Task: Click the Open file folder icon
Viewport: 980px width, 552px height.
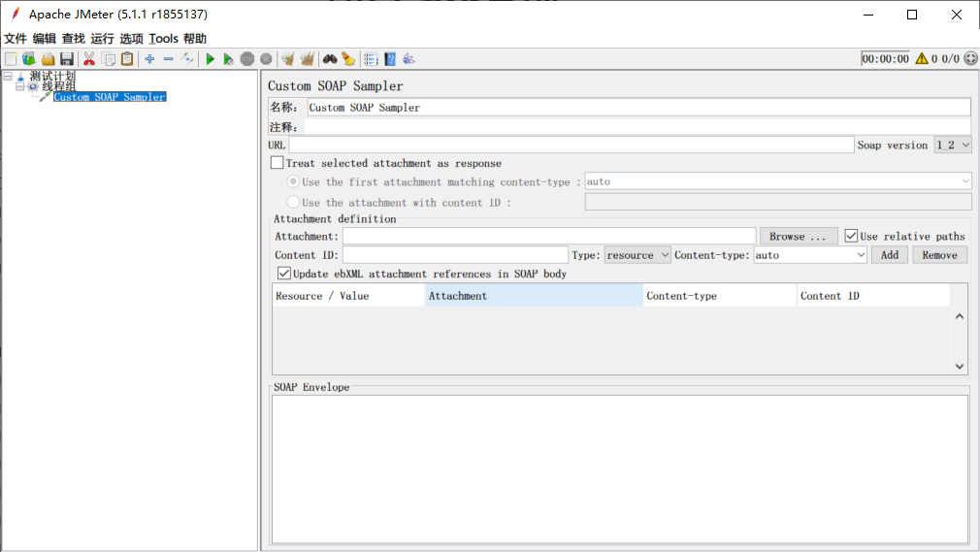Action: [x=48, y=59]
